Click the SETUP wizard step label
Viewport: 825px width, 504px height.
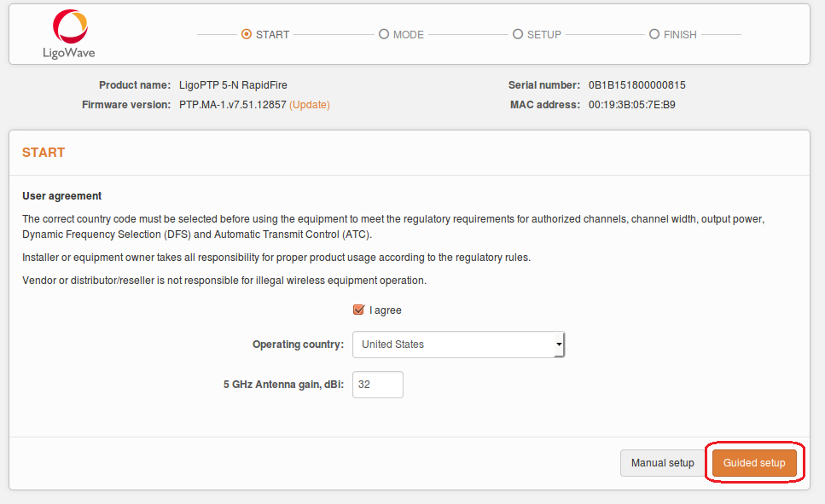(544, 35)
